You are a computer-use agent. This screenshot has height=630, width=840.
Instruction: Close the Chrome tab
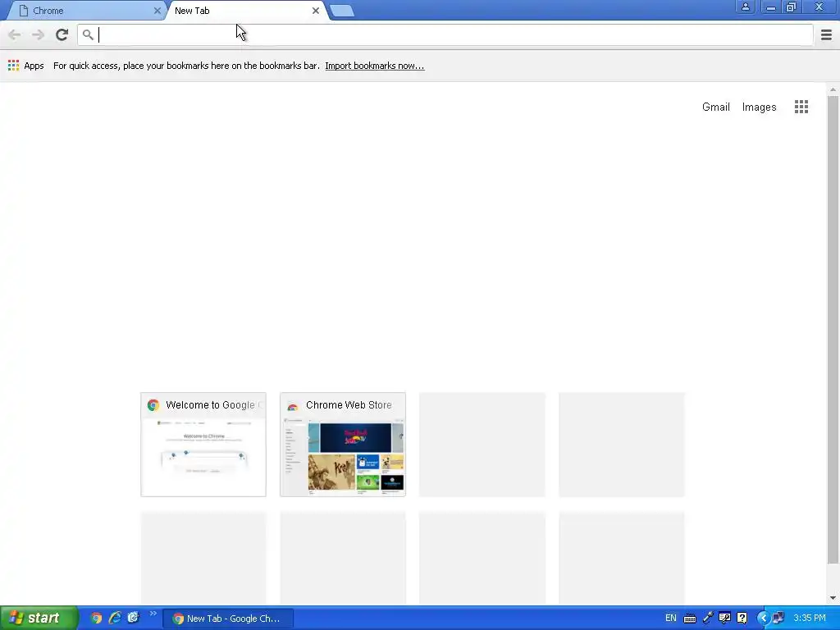point(157,11)
